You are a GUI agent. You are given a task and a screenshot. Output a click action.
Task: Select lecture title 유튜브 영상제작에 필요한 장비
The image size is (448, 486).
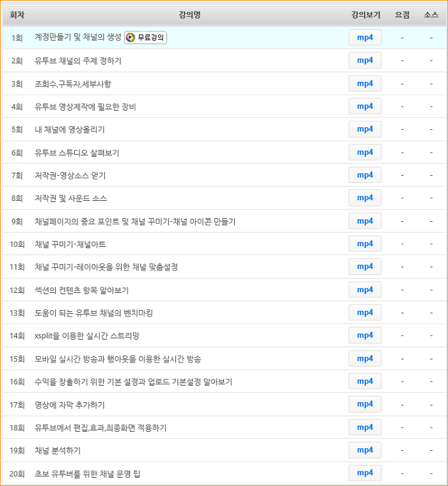click(85, 107)
